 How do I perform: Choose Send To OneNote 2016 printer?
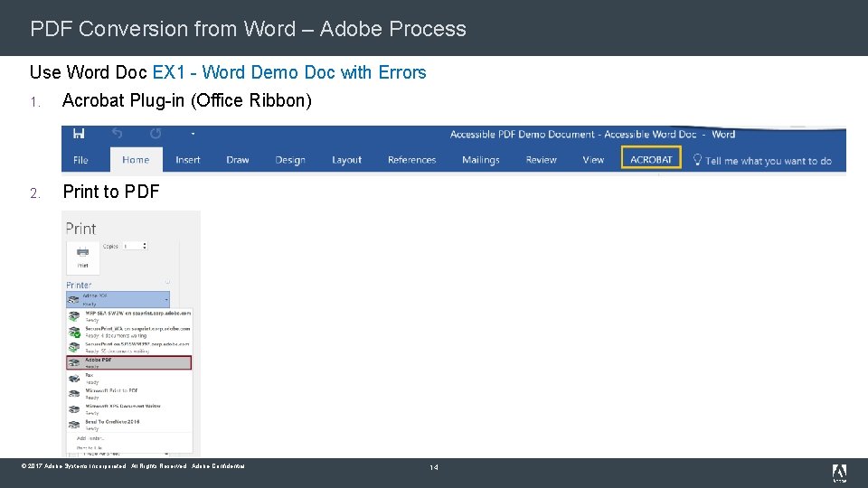[x=129, y=425]
